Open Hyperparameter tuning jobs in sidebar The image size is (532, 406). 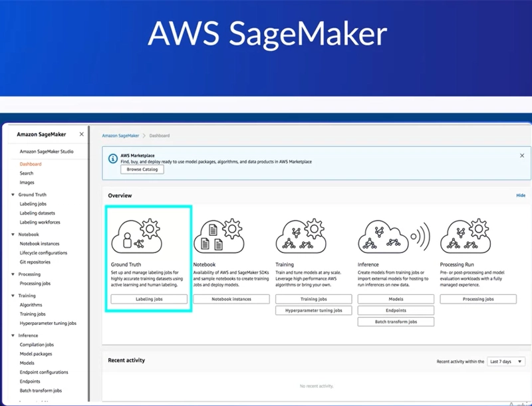point(48,324)
